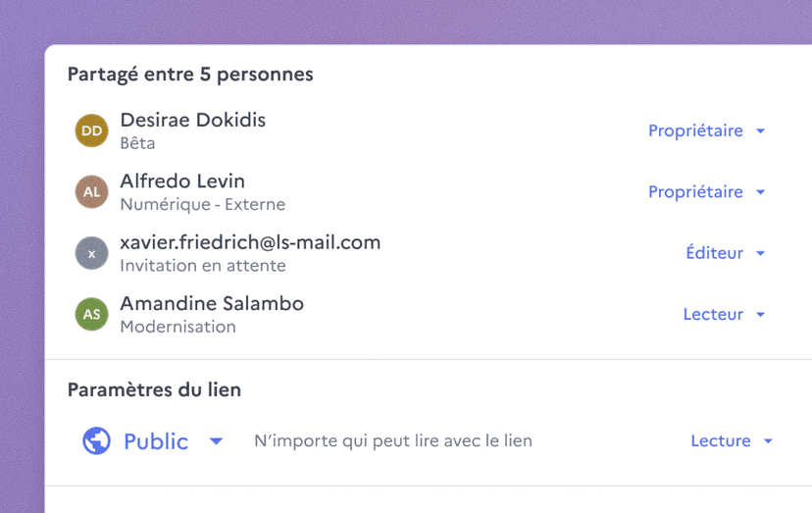The image size is (812, 513).
Task: Click the arrow beside Lecture
Action: 768,441
